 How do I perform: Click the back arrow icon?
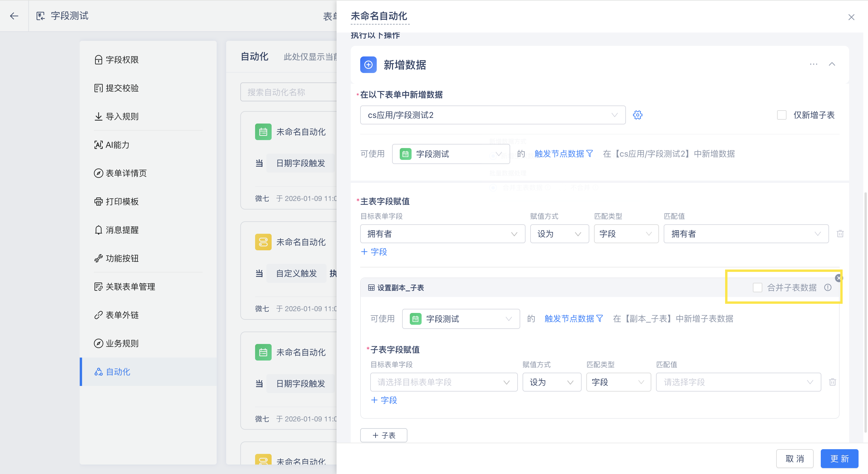14,16
